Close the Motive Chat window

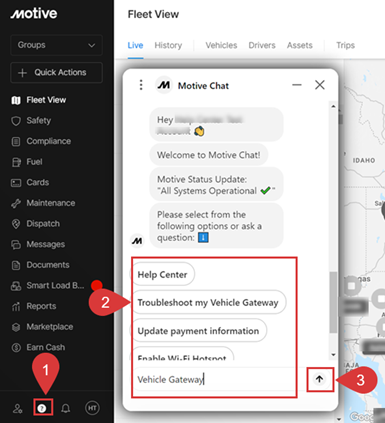pyautogui.click(x=320, y=85)
